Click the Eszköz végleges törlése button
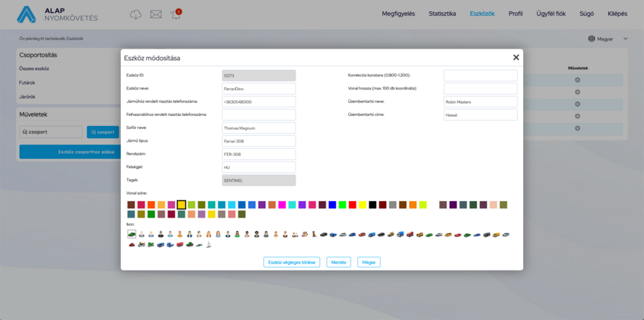This screenshot has width=644, height=320. [x=291, y=262]
